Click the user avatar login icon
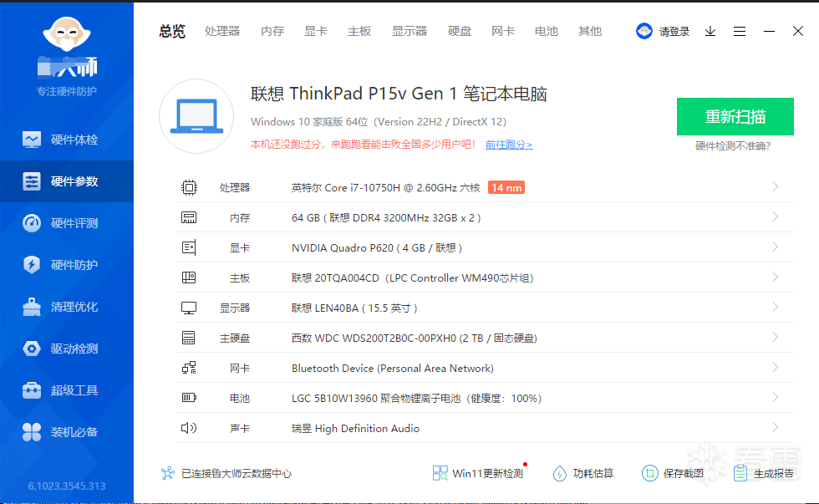819x504 pixels. tap(644, 31)
